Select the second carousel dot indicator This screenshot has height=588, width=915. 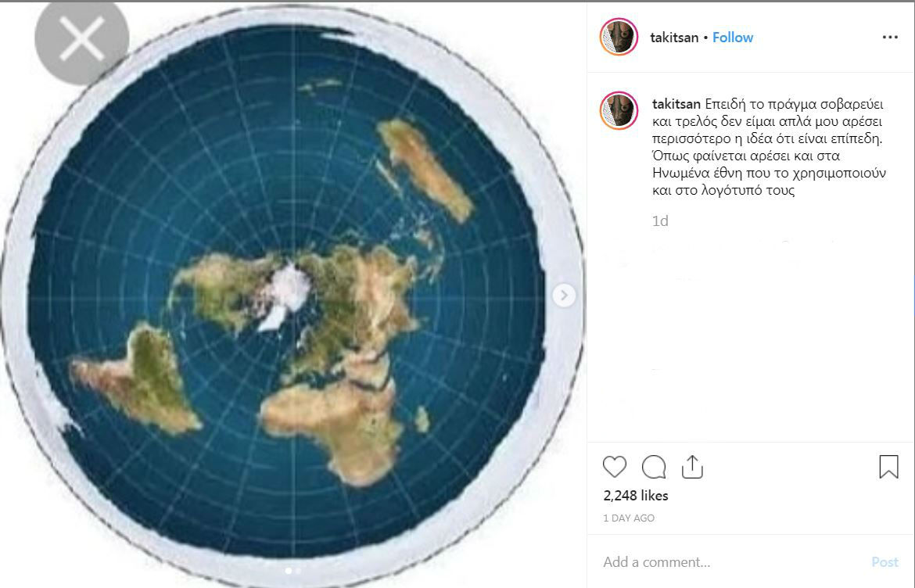pyautogui.click(x=298, y=571)
